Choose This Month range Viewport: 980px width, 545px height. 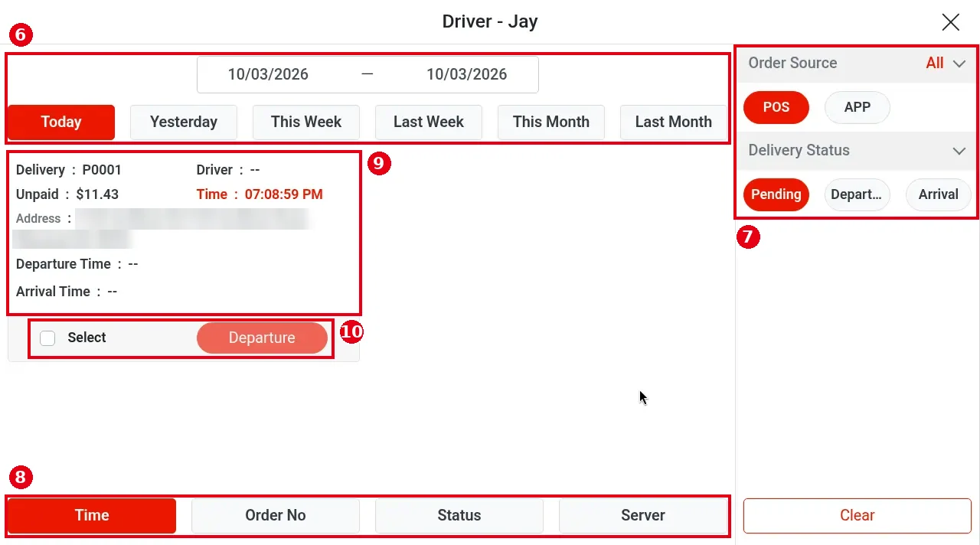click(551, 122)
